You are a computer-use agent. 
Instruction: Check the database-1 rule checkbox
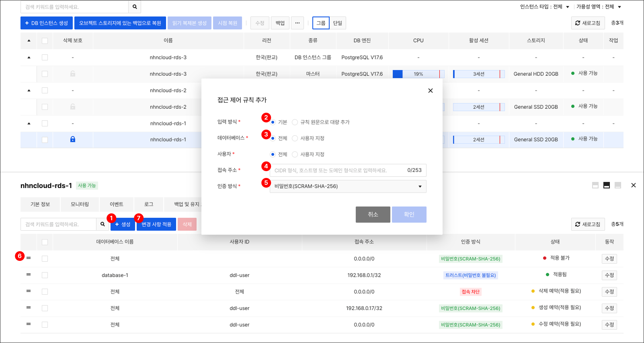(45, 275)
